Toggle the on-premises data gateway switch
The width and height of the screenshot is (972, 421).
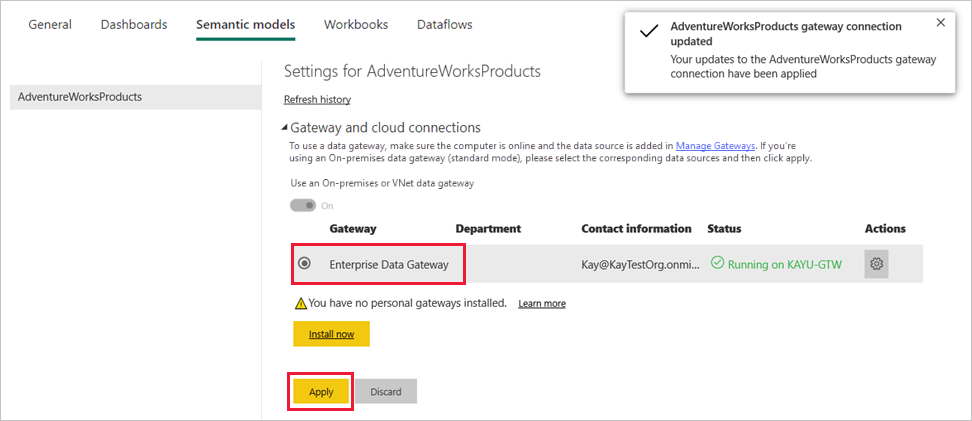point(303,205)
